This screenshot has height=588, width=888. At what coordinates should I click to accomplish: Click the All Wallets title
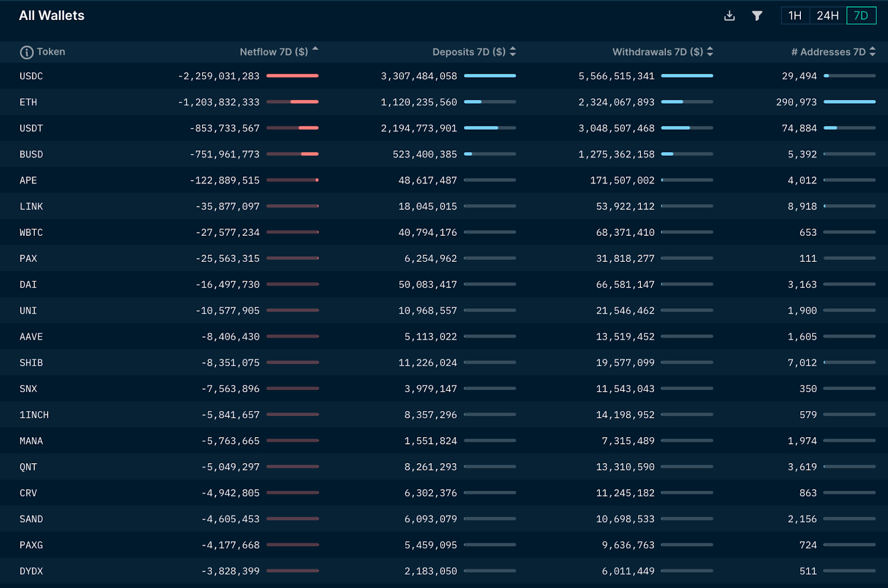[x=52, y=16]
